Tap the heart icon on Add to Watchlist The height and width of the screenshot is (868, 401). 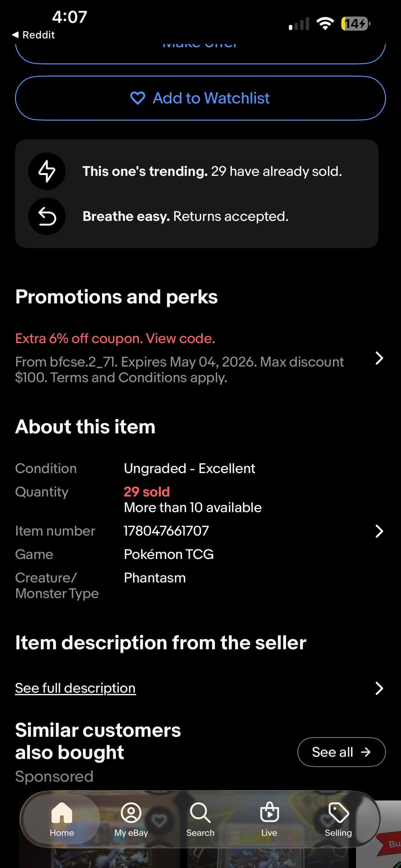pyautogui.click(x=137, y=98)
